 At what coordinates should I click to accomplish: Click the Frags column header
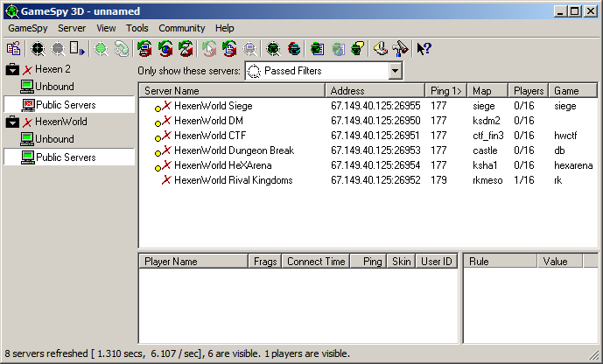coord(265,262)
